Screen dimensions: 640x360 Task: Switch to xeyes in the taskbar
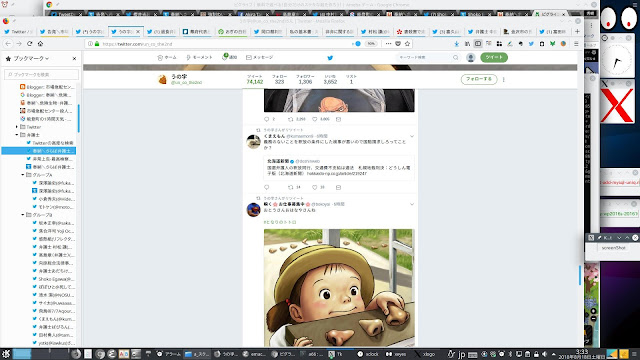click(x=396, y=354)
